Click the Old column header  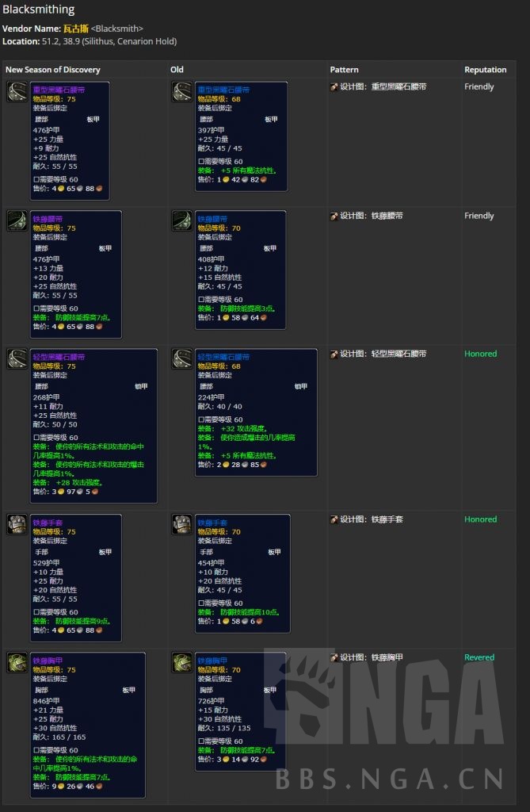click(x=177, y=70)
